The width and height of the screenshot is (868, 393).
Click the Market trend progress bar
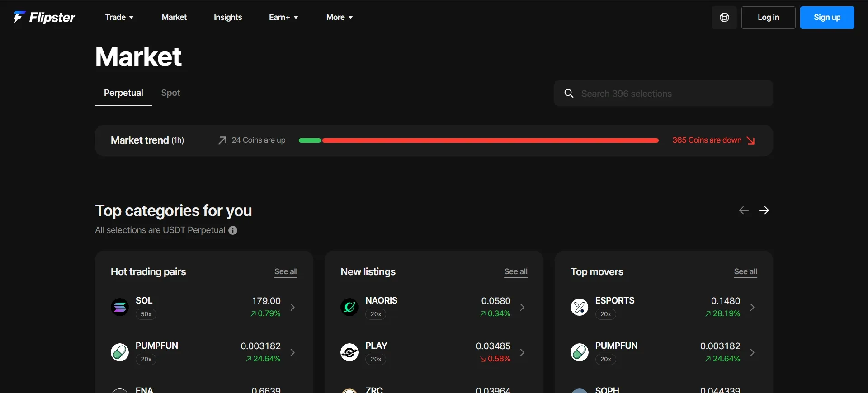(479, 140)
